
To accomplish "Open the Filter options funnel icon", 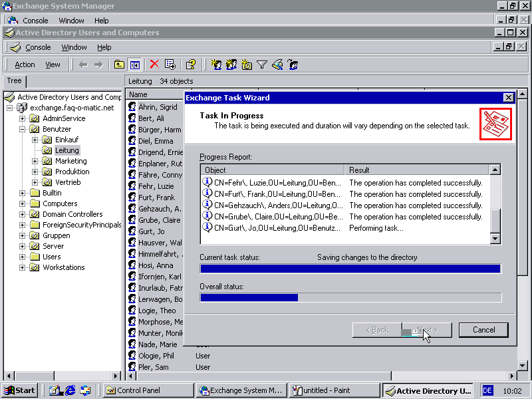I will (x=262, y=65).
